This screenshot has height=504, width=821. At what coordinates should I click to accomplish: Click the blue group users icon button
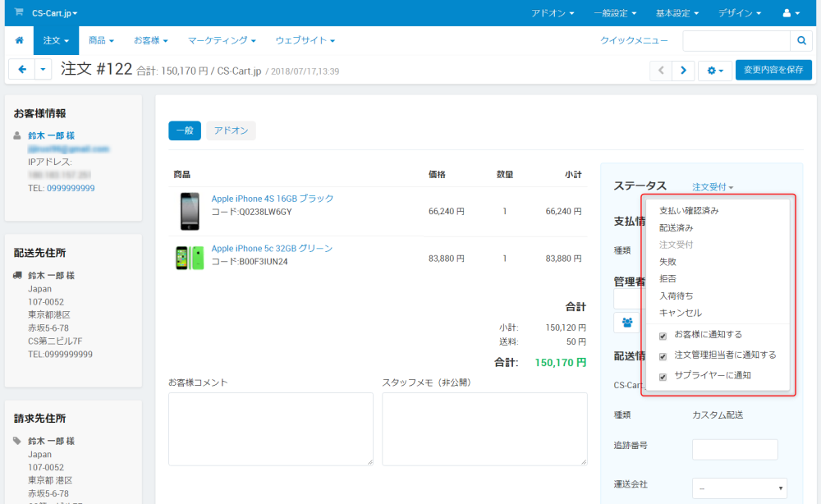627,323
